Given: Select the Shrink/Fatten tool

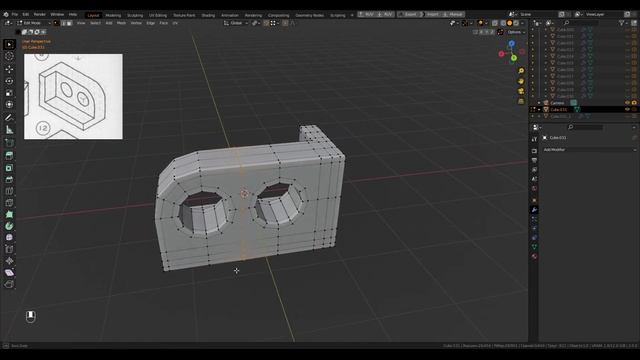Looking at the screenshot, I should coord(9,260).
